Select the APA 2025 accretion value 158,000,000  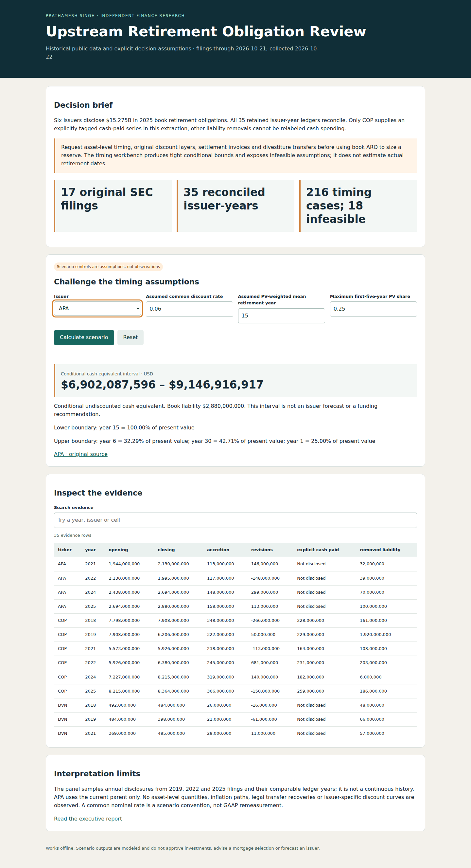220,606
